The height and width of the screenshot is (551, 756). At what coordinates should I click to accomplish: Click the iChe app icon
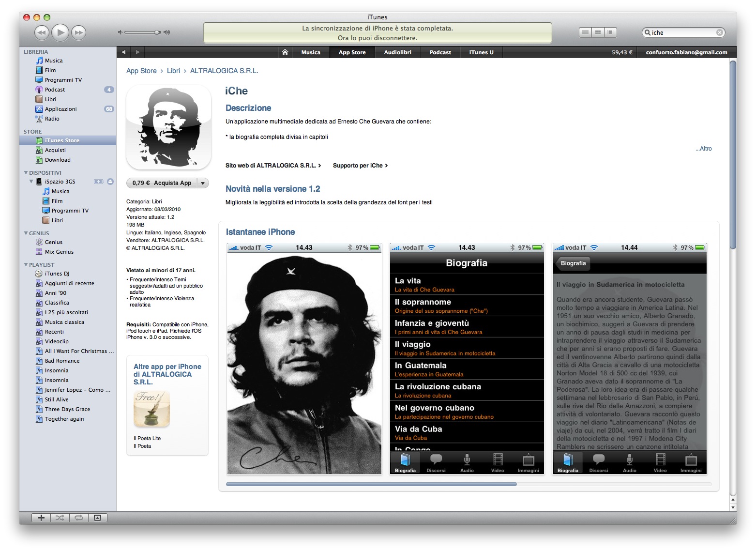coord(168,127)
